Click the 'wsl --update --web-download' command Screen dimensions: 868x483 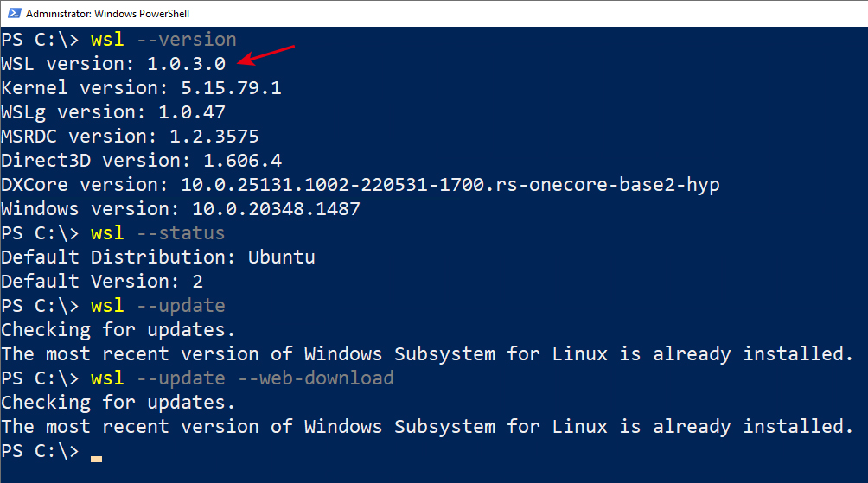coord(242,378)
